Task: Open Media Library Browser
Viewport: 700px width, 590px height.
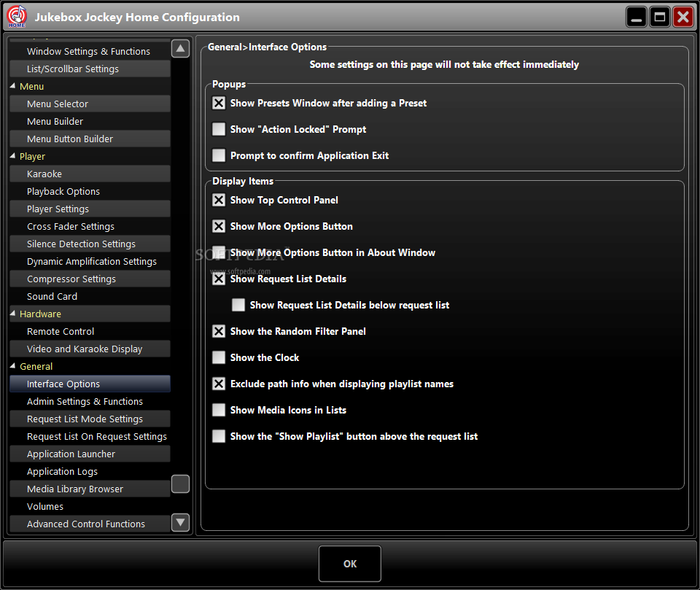Action: (90, 489)
